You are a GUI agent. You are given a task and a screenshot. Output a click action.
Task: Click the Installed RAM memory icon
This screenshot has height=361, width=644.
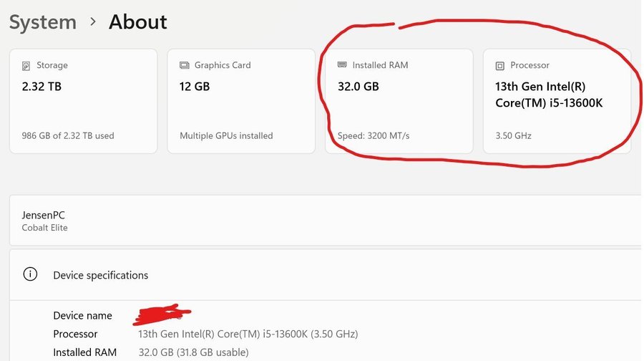(x=342, y=64)
